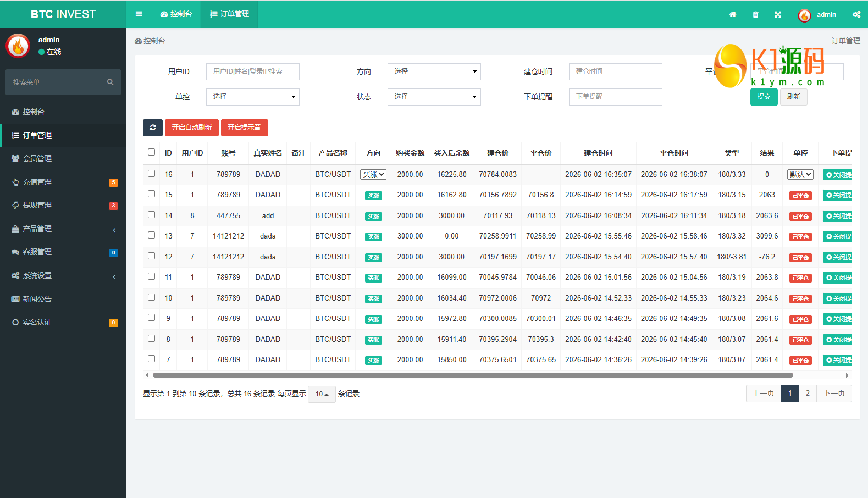Go to page 2 of orders
Screen dimensions: 868x498
pyautogui.click(x=808, y=394)
